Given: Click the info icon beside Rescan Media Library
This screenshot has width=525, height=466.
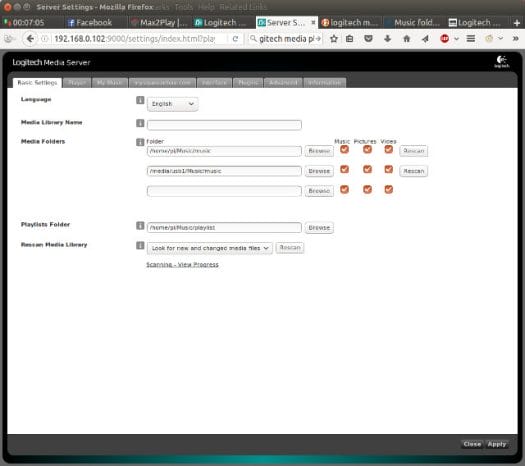Looking at the screenshot, I should (140, 245).
